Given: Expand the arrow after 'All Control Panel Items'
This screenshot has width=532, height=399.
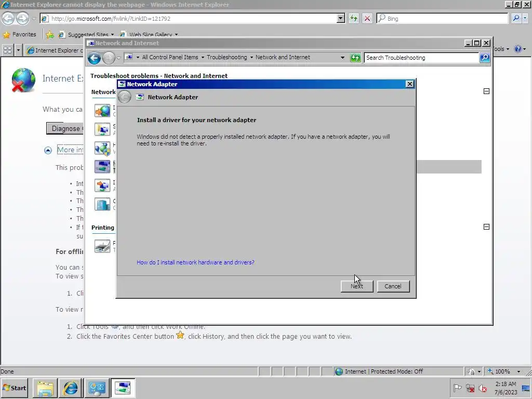Looking at the screenshot, I should (203, 57).
